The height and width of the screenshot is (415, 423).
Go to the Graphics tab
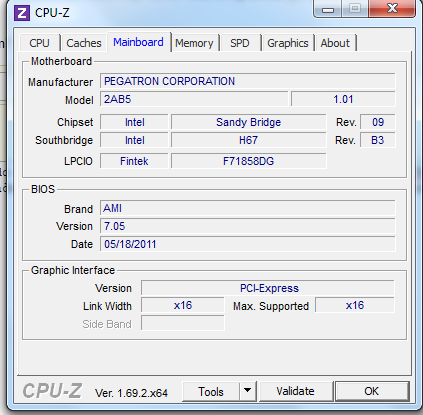288,43
